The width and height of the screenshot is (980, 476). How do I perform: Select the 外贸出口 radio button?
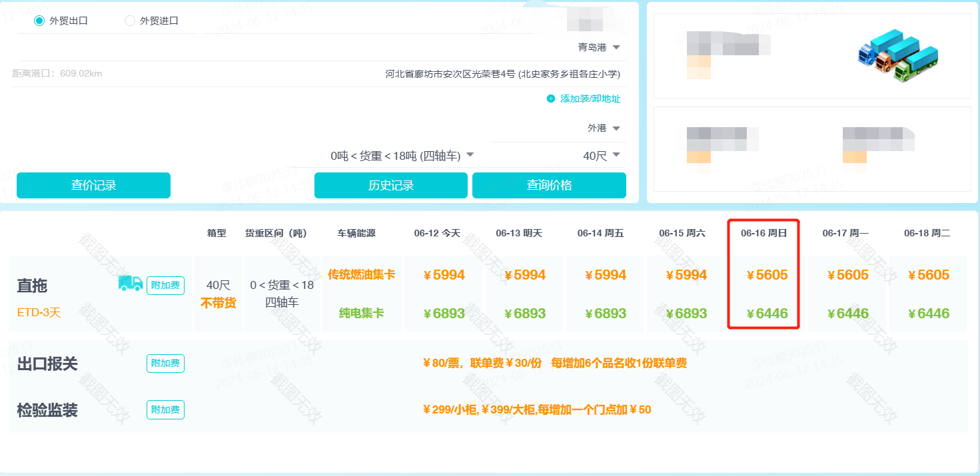point(39,21)
